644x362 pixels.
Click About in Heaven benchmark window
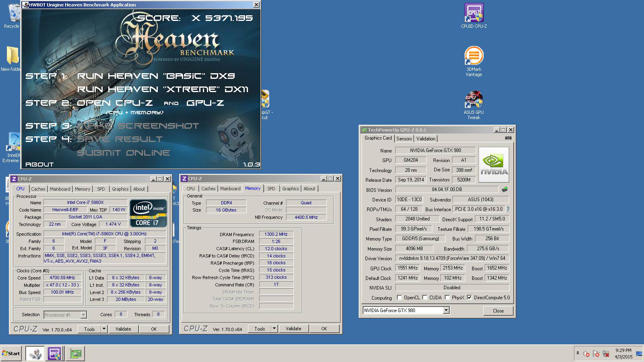(39, 164)
